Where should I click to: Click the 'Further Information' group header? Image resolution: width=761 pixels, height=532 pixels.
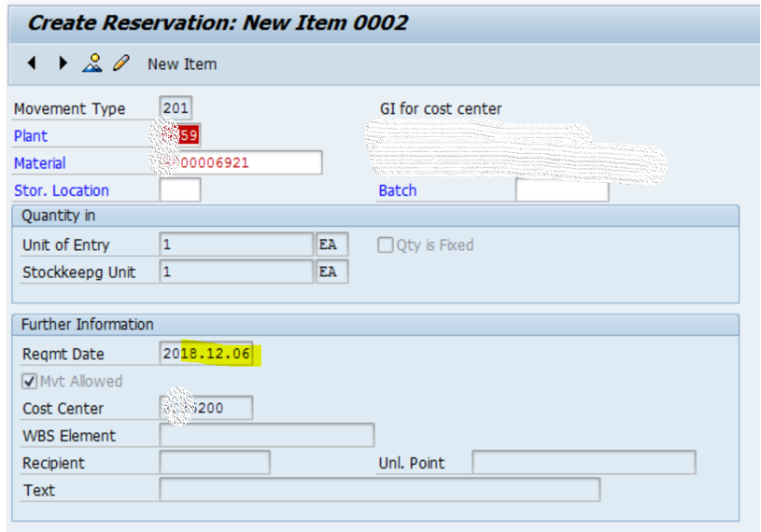[x=88, y=325]
